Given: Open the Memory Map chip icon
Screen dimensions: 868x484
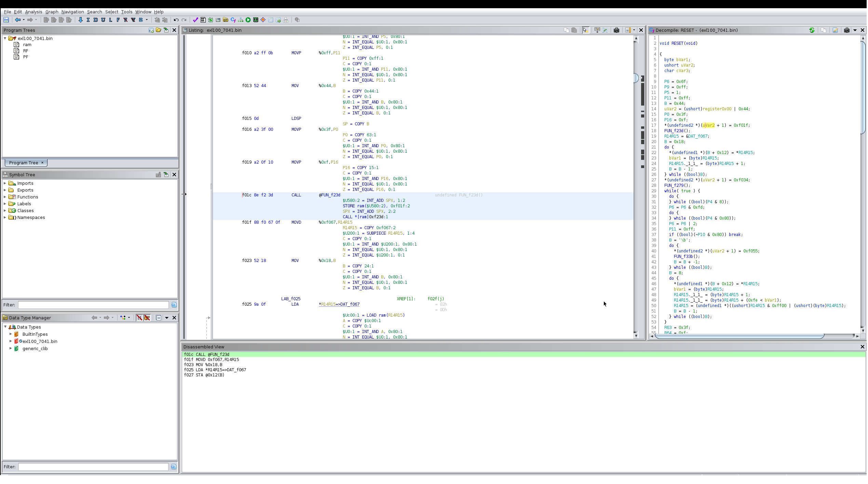Looking at the screenshot, I should (x=256, y=20).
